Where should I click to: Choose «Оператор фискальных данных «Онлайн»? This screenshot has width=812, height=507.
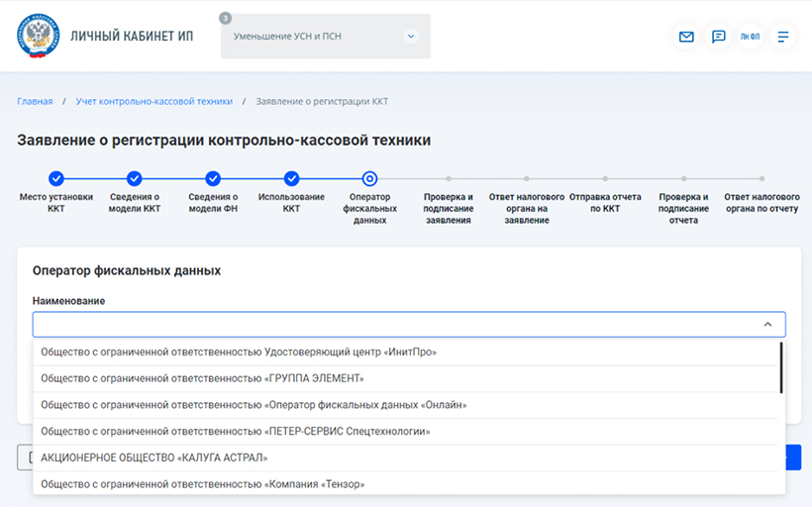pyautogui.click(x=254, y=405)
